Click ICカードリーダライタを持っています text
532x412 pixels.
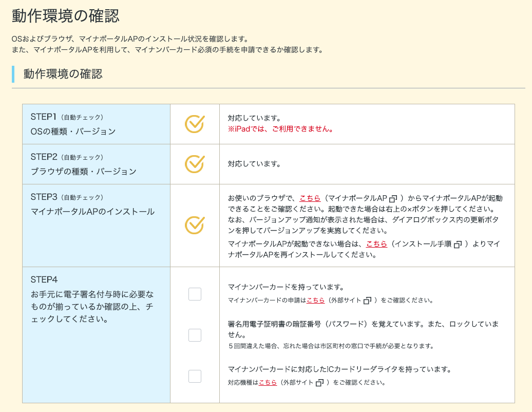[339, 369]
